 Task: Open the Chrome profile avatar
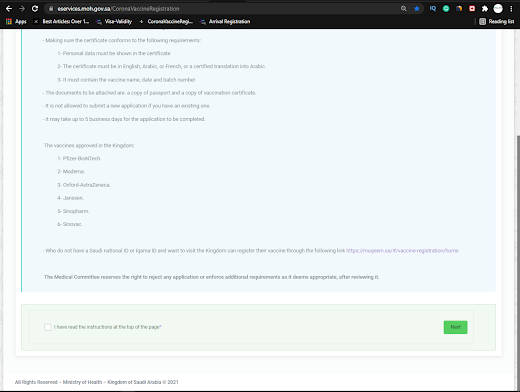click(x=498, y=9)
